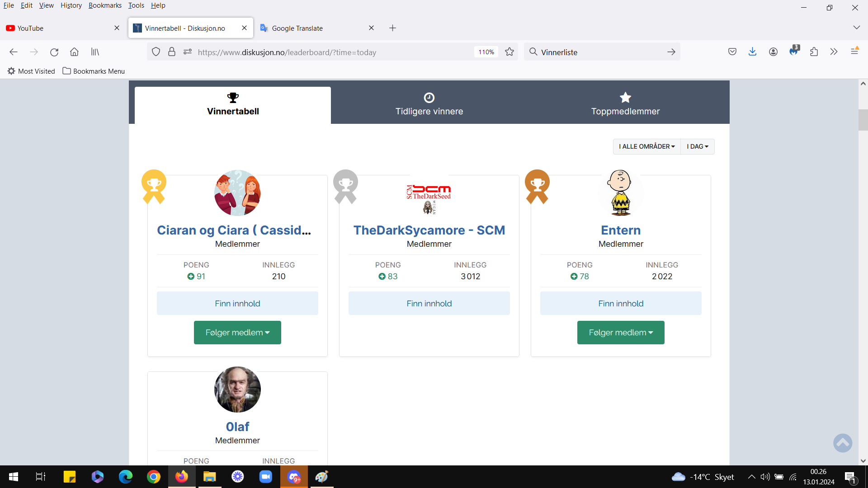
Task: Click the bookmark star icon in address bar
Action: pyautogui.click(x=509, y=52)
